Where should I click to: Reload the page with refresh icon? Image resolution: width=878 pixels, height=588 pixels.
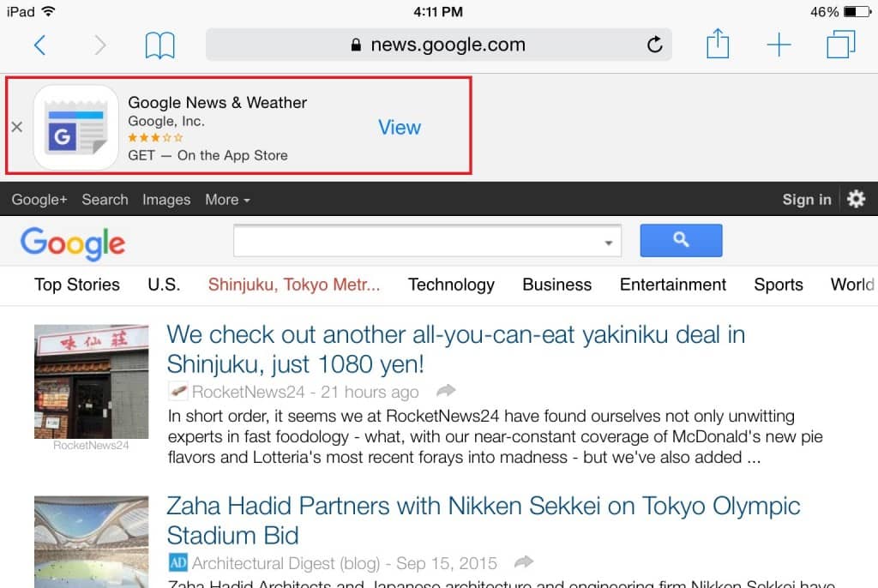click(654, 45)
